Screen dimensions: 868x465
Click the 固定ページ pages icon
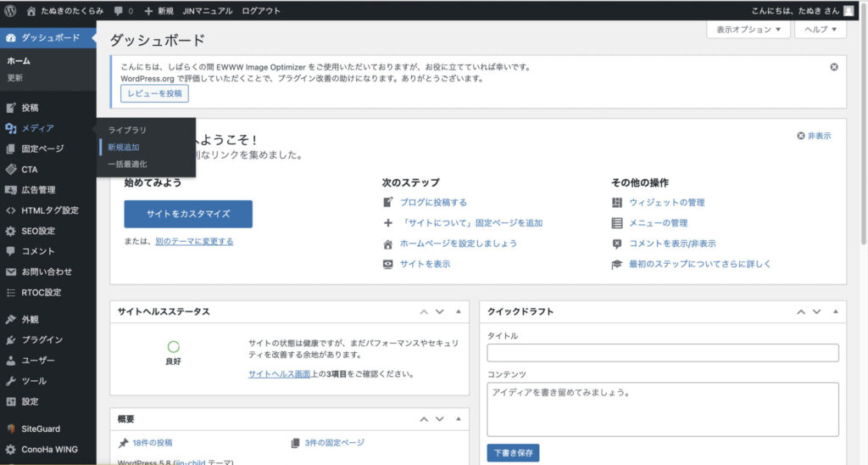coord(10,148)
